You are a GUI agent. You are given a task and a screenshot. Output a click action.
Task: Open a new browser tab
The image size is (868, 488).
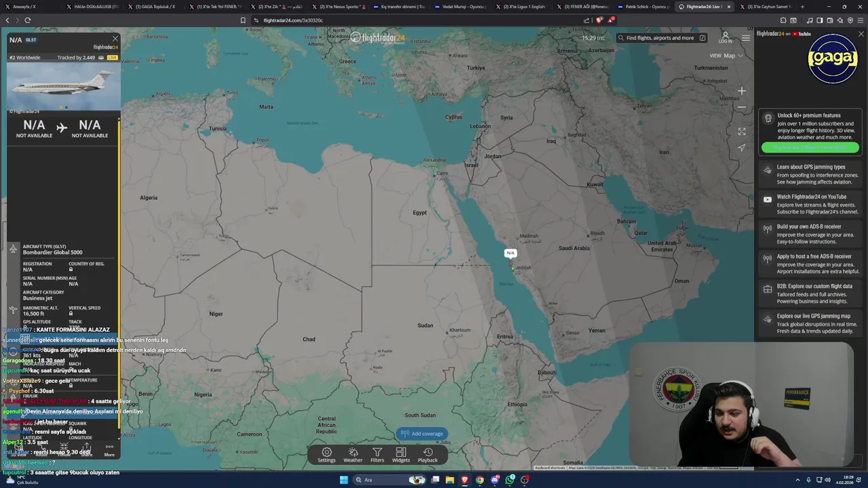802,6
